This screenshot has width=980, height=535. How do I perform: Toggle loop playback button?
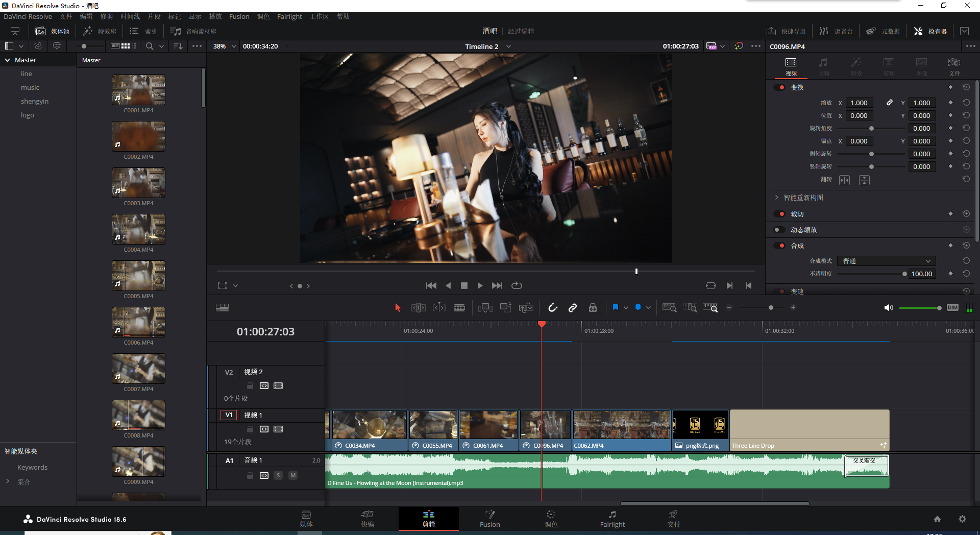click(x=517, y=286)
